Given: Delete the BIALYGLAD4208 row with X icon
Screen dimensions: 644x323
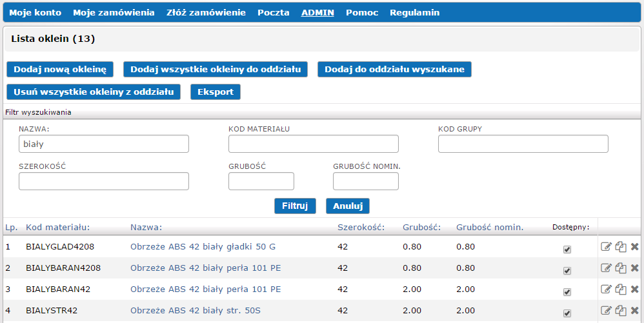Looking at the screenshot, I should tap(634, 247).
